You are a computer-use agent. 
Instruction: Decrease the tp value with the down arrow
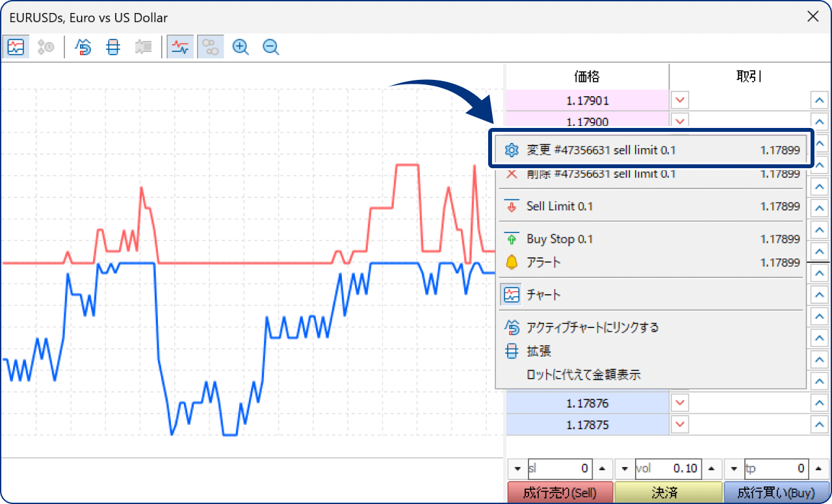point(734,468)
